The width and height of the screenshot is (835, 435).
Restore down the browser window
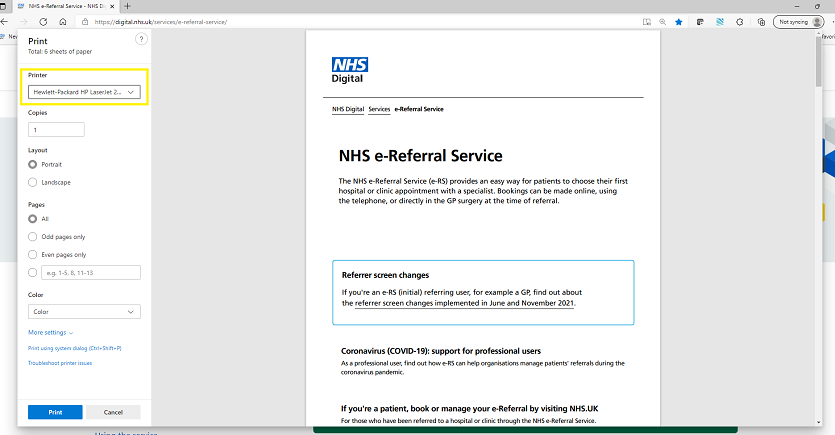817,6
